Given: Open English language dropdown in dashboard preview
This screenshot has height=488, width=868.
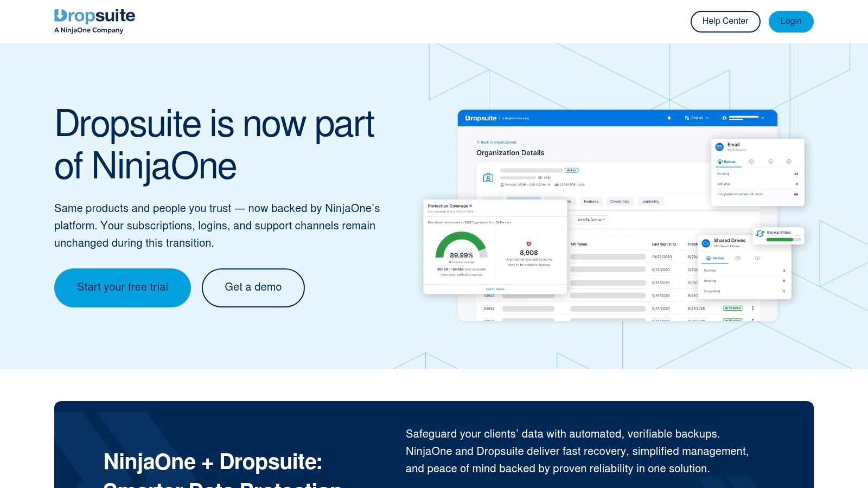Looking at the screenshot, I should [697, 118].
